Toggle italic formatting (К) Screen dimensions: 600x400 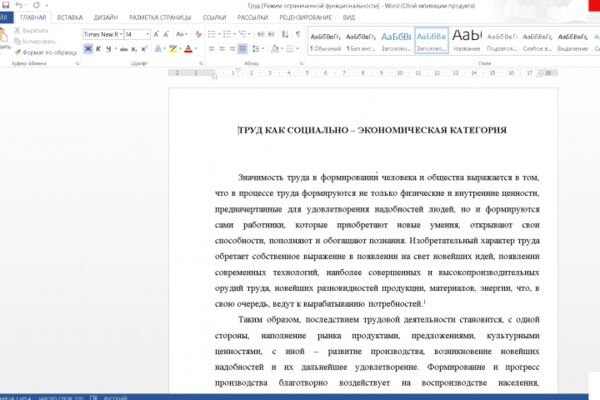click(98, 49)
